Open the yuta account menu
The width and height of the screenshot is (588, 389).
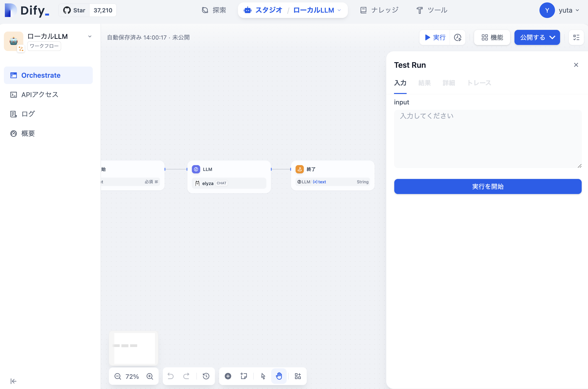tap(560, 10)
